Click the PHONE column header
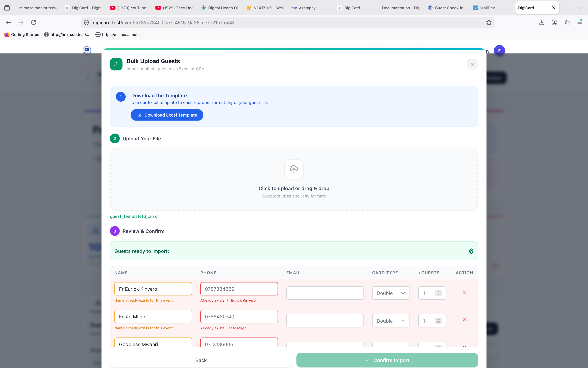Image resolution: width=588 pixels, height=368 pixels. (208, 273)
